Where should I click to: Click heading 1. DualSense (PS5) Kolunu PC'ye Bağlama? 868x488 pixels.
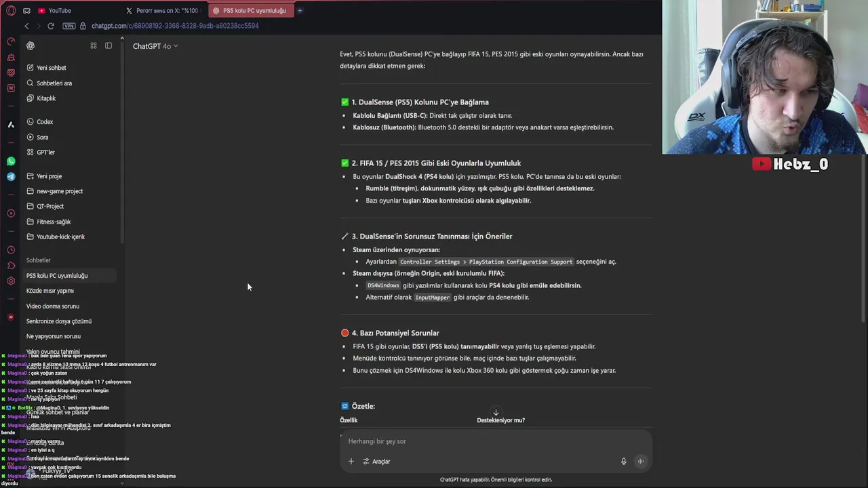point(420,102)
